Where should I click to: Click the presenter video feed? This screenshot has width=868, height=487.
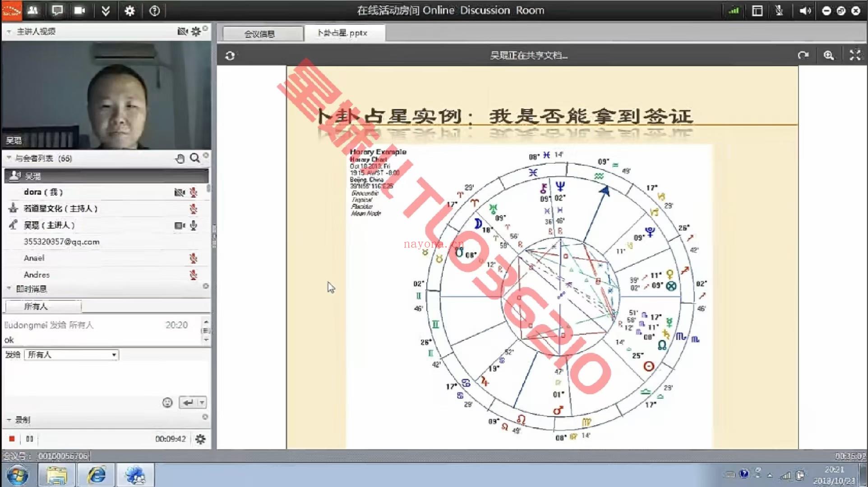point(106,95)
